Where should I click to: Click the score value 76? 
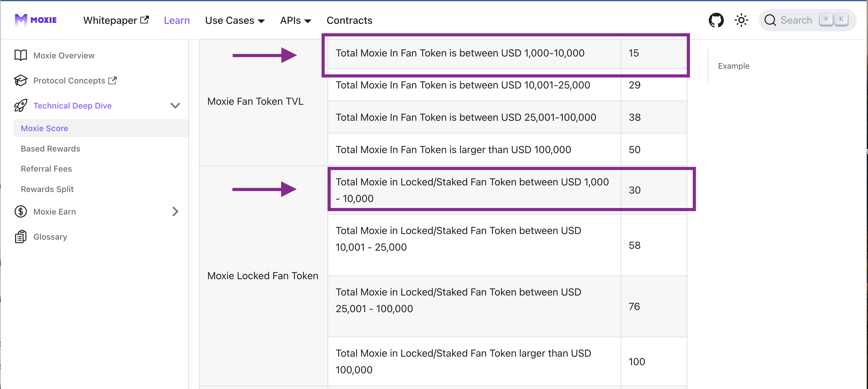pyautogui.click(x=634, y=306)
